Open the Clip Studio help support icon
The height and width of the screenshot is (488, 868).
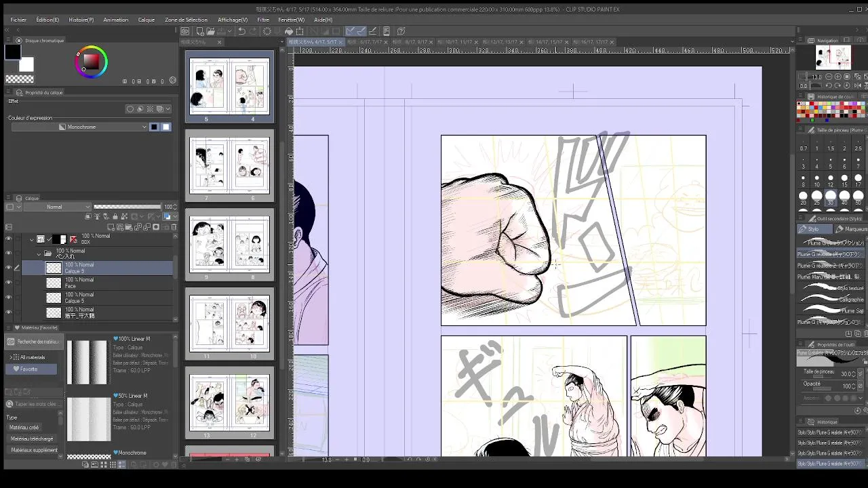click(401, 31)
